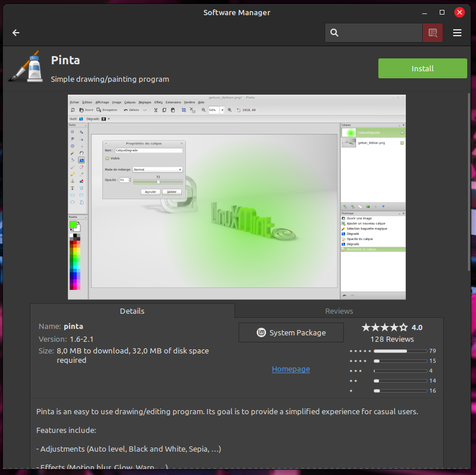
Task: Click the five-star rating bar showing 79
Action: pyautogui.click(x=401, y=351)
